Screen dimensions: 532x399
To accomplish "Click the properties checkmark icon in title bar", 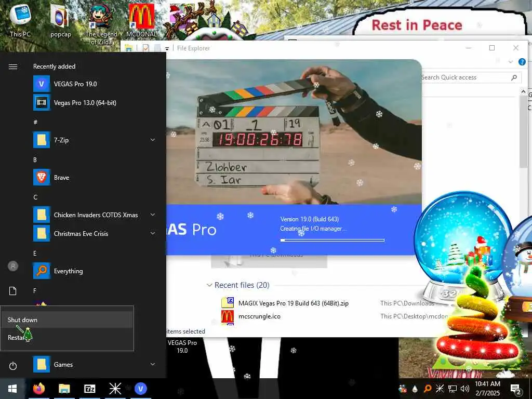I will 146,48.
